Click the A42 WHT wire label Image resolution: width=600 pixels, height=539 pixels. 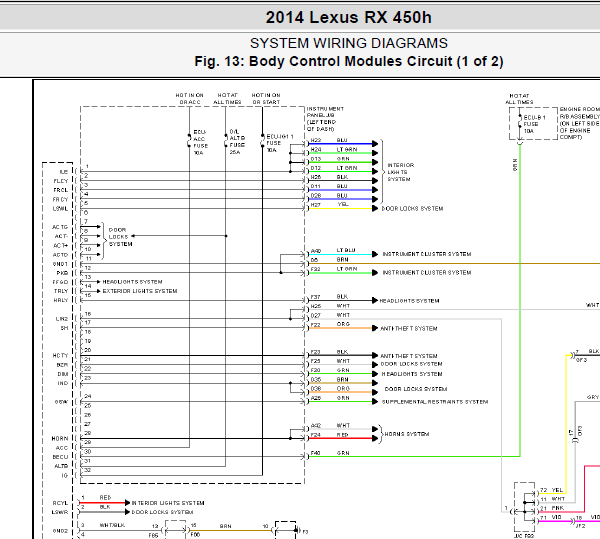[330, 425]
